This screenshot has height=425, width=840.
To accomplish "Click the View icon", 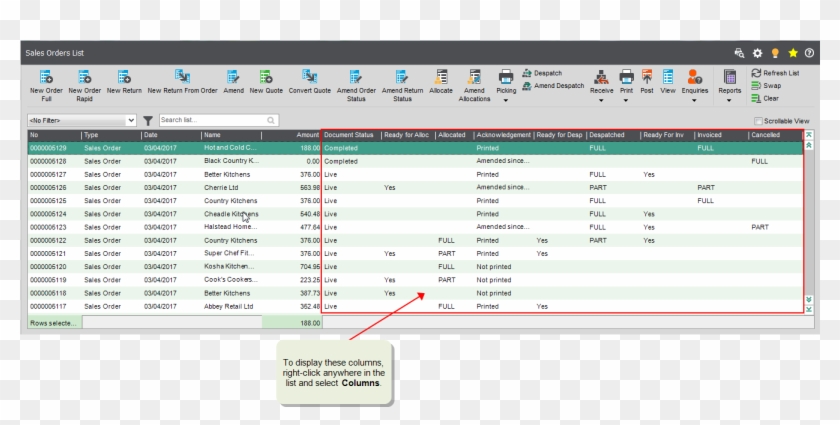I will (x=668, y=77).
